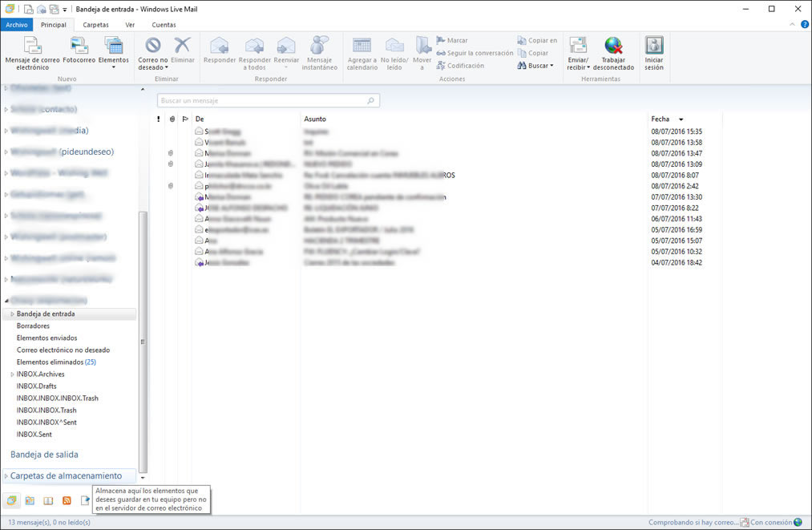Select the INBOX.Sent folder

34,434
